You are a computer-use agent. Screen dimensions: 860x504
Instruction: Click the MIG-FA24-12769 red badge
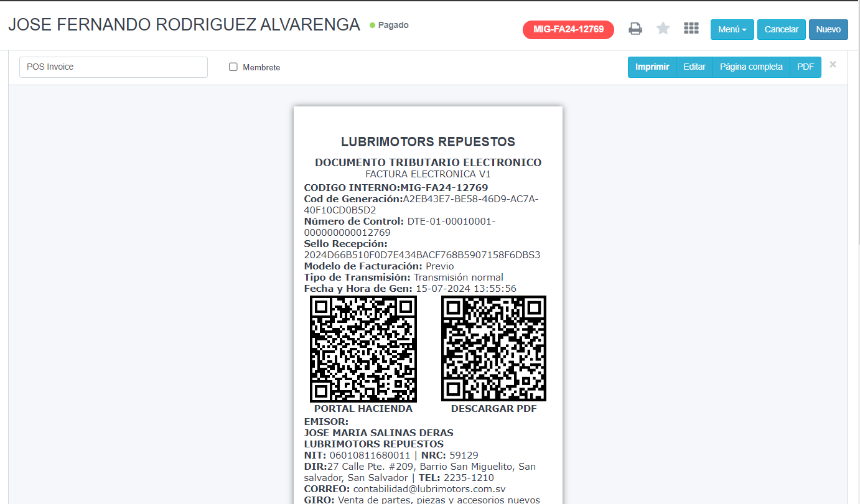(569, 30)
